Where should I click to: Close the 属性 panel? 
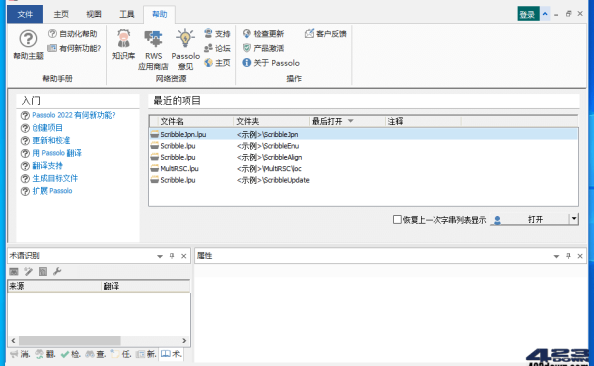coord(580,256)
